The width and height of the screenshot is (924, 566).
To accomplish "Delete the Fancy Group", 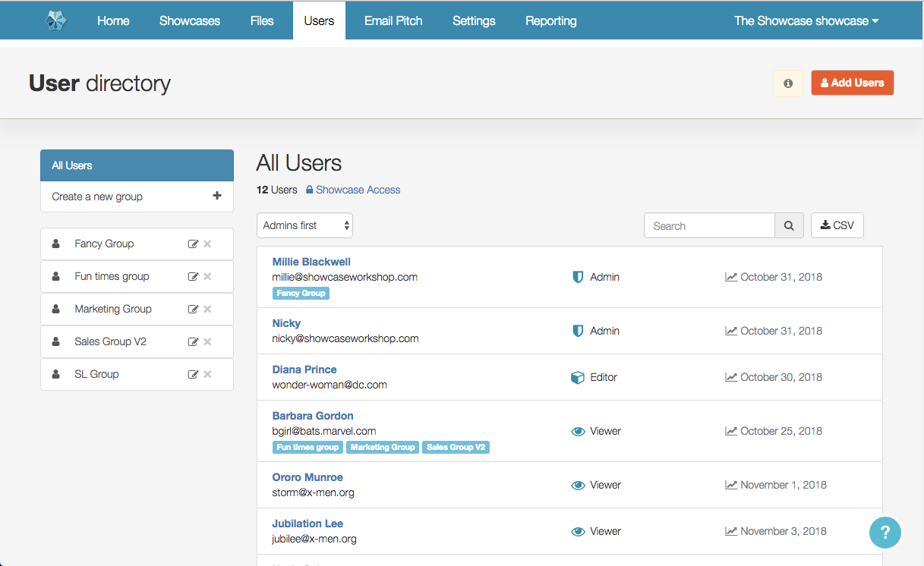I will (x=207, y=244).
